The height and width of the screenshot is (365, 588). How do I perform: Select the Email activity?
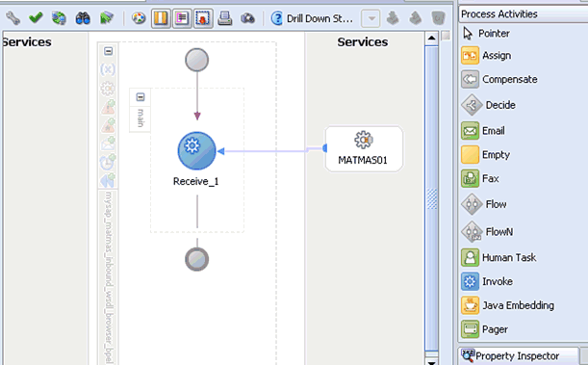click(483, 131)
